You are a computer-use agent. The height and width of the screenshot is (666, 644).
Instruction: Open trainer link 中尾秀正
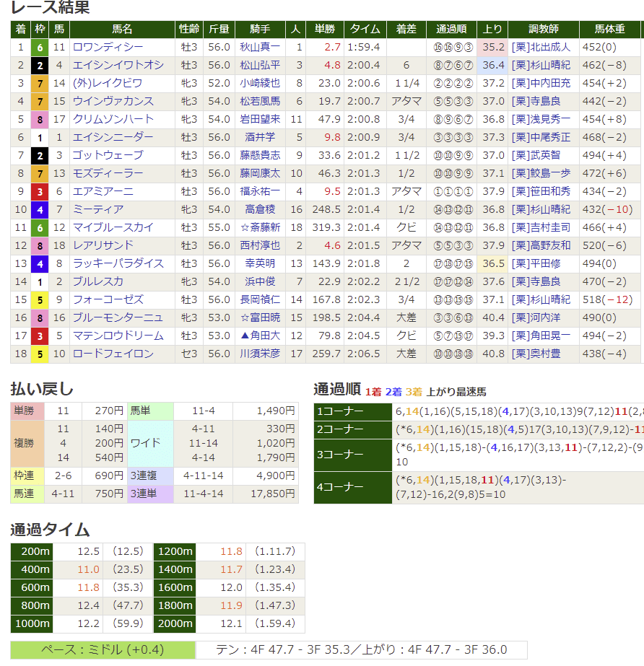tap(550, 137)
